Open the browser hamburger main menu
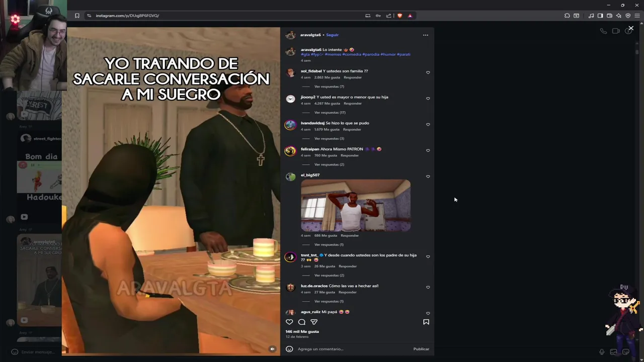The image size is (644, 362). [637, 16]
